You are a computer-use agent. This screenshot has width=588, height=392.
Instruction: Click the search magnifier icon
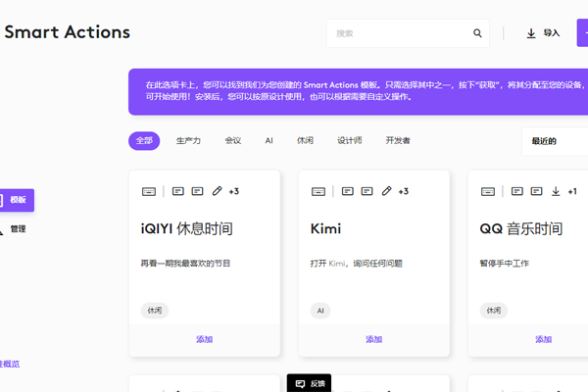pyautogui.click(x=478, y=33)
